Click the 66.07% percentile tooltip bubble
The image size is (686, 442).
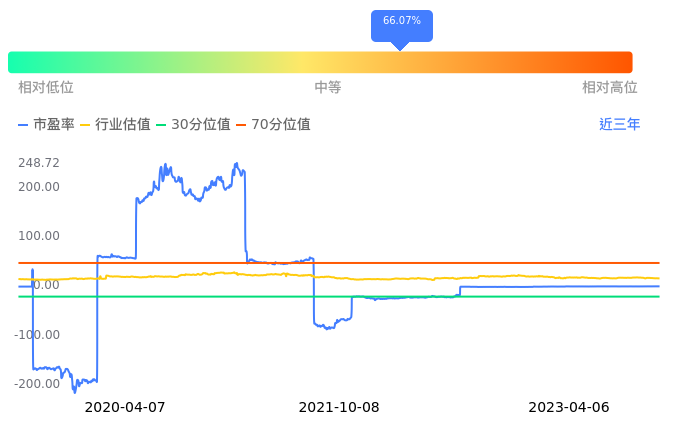pos(402,22)
